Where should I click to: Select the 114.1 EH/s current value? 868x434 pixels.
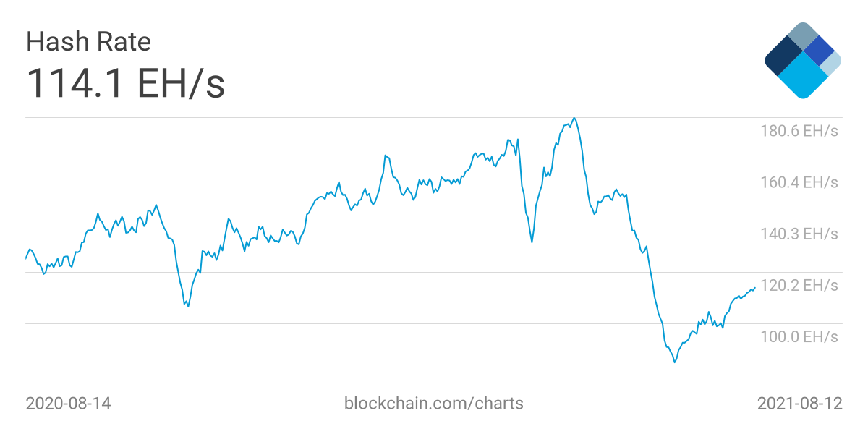click(126, 83)
